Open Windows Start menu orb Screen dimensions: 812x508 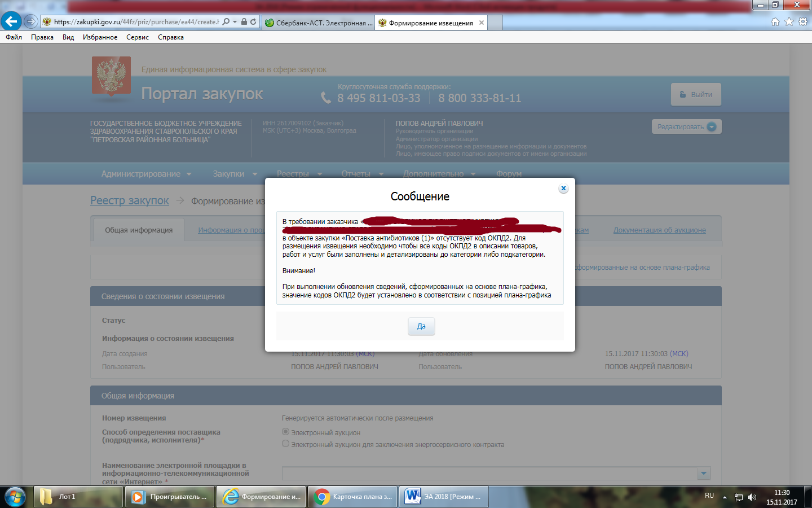[x=15, y=497]
